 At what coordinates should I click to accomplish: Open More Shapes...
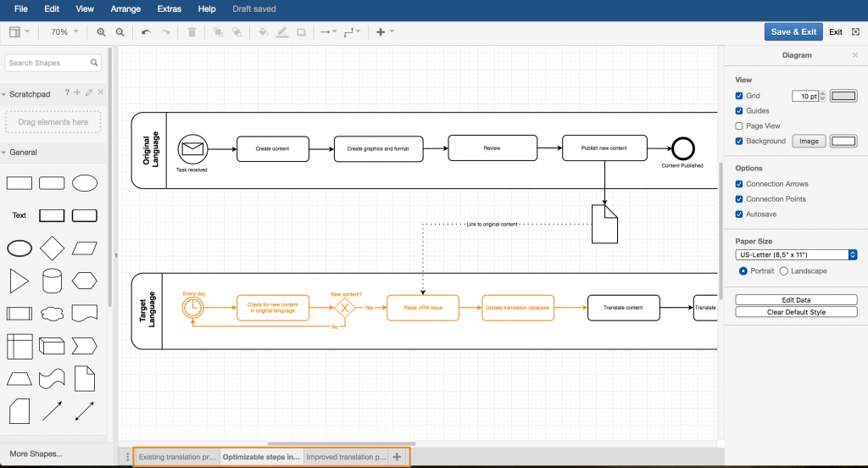pos(36,454)
